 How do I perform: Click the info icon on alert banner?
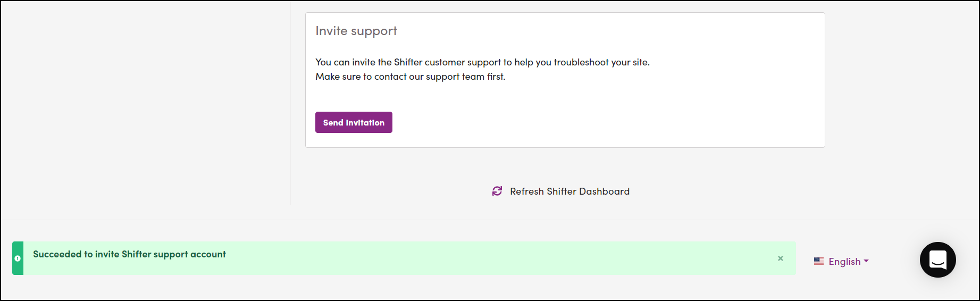[x=18, y=258]
